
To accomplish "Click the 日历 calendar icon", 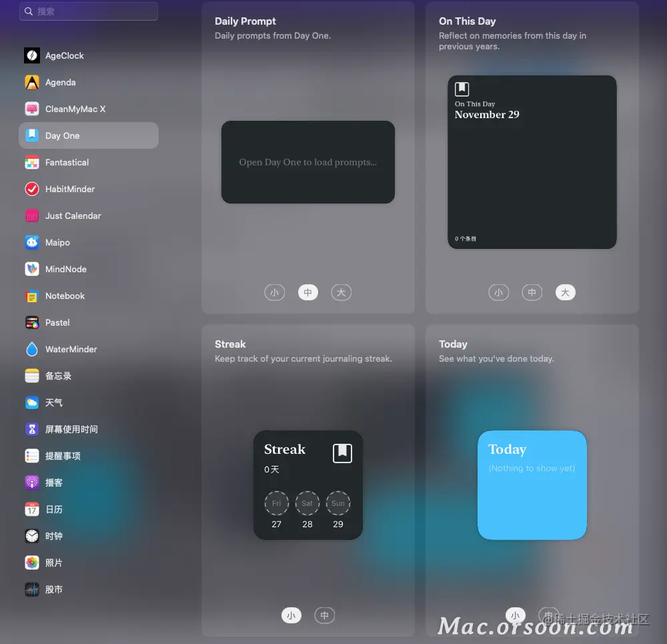I will click(32, 509).
